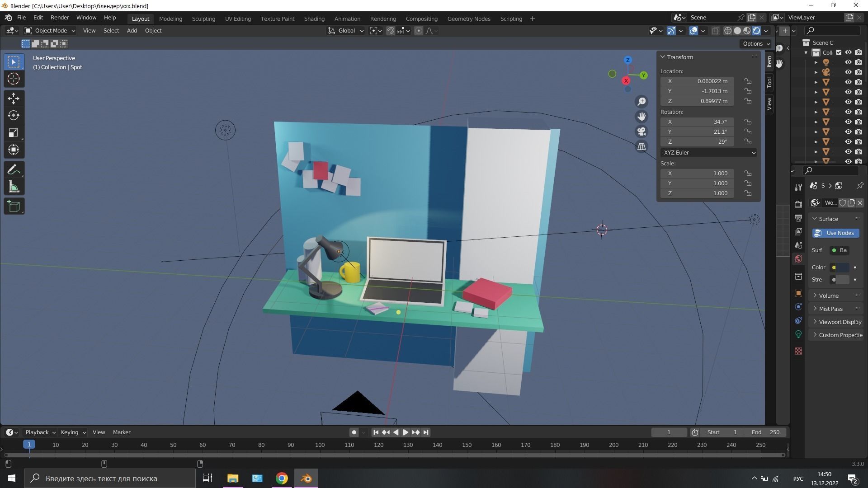Jump to the timeline end frame
This screenshot has width=868, height=488.
pos(426,432)
